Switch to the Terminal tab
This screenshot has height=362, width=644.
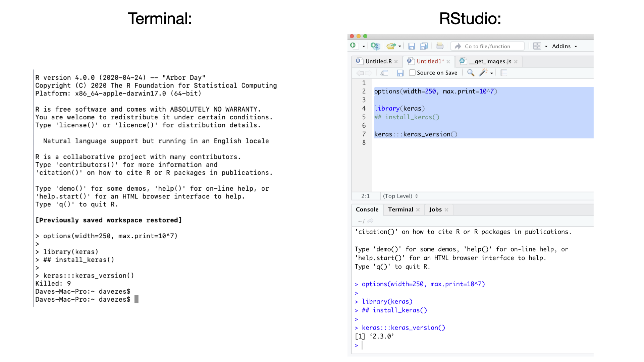coord(400,209)
